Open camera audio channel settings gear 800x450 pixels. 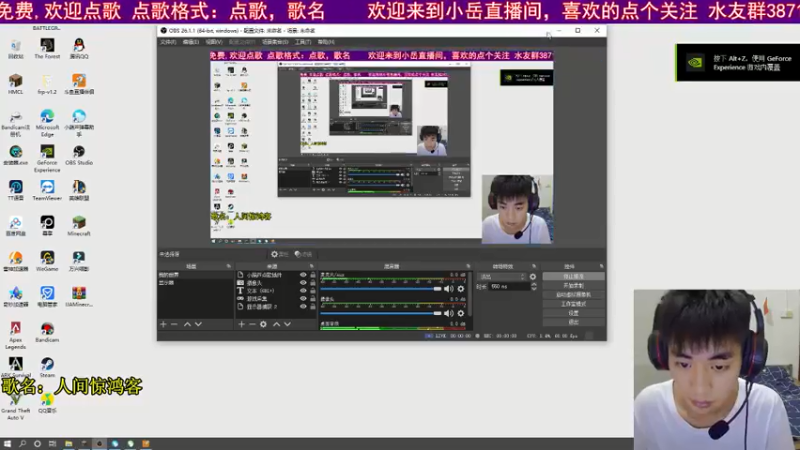pyautogui.click(x=461, y=313)
